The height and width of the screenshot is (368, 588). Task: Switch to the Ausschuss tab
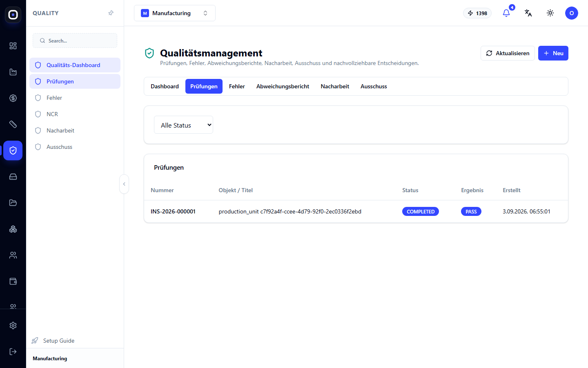click(374, 86)
